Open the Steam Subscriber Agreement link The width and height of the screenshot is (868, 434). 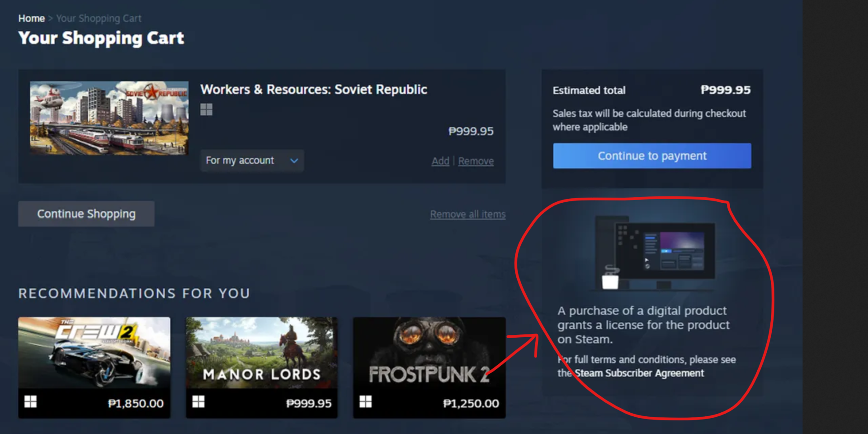639,373
